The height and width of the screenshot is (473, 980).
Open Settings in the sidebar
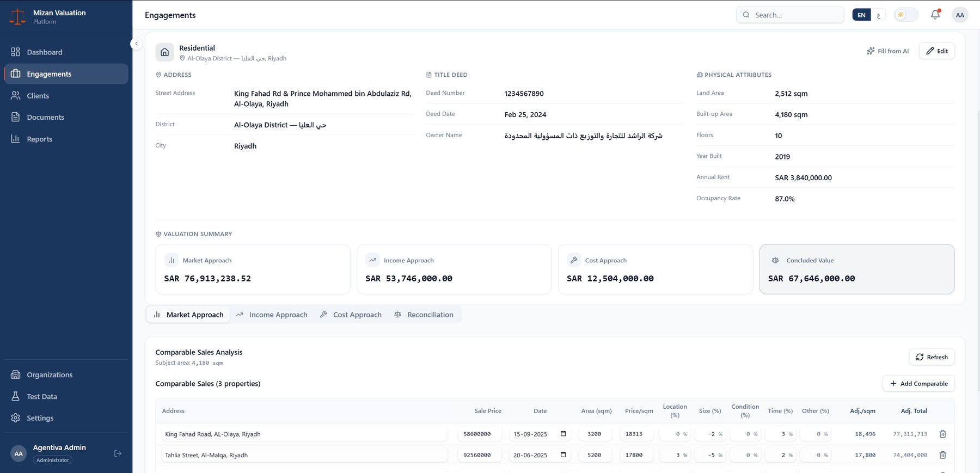[x=66, y=418]
